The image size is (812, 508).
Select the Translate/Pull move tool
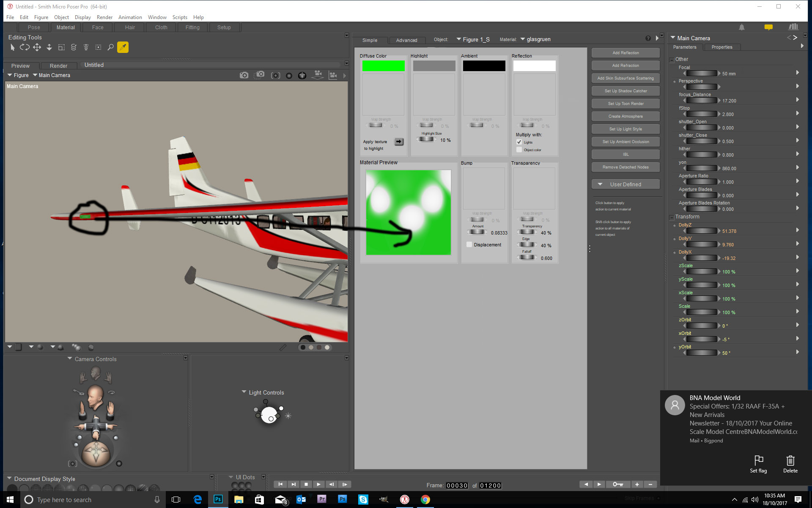(x=37, y=47)
